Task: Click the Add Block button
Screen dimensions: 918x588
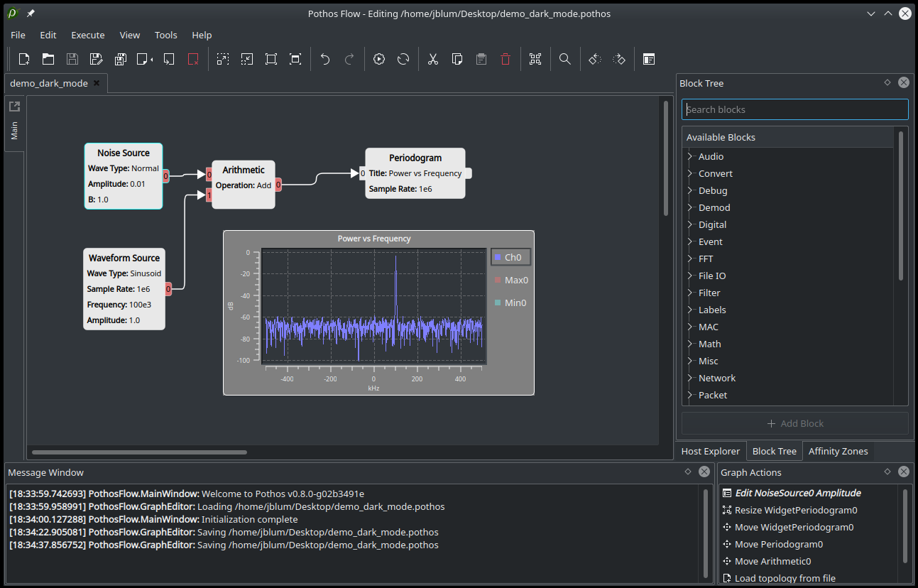Action: point(795,423)
